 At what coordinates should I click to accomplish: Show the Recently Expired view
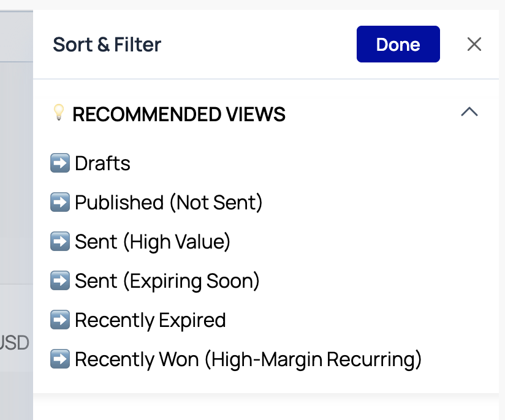(150, 320)
